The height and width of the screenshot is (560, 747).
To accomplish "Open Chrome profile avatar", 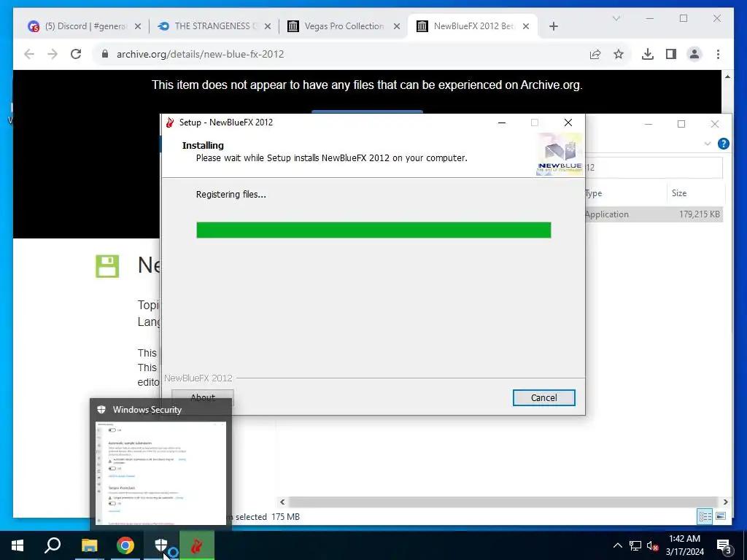I will click(694, 54).
